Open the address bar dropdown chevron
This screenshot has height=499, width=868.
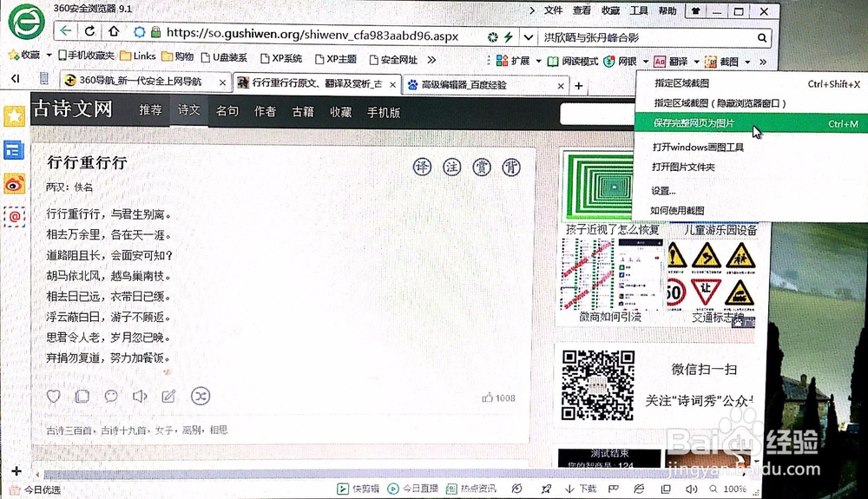(x=529, y=37)
